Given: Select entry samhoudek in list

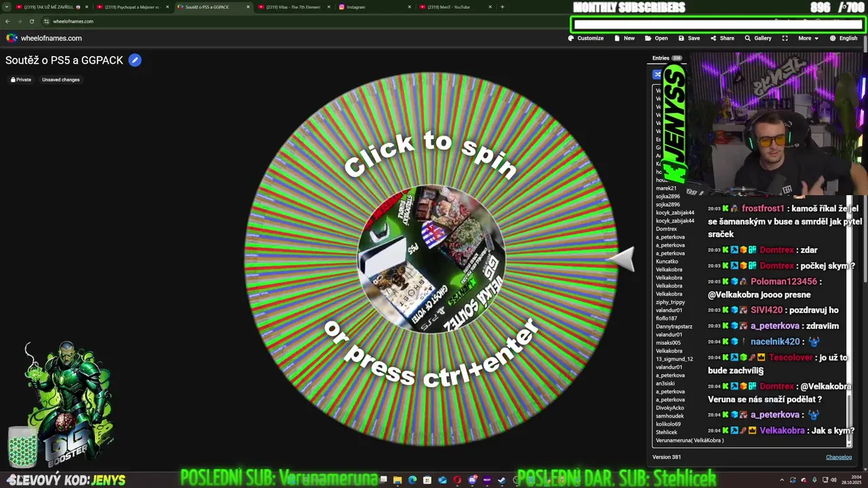Looking at the screenshot, I should click(669, 416).
